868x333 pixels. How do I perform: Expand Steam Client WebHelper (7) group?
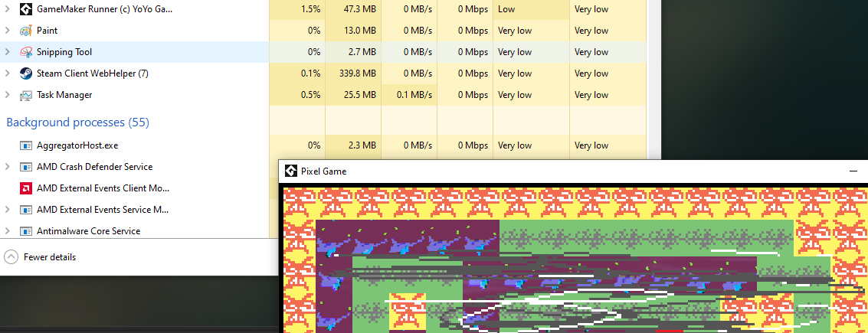tap(7, 73)
